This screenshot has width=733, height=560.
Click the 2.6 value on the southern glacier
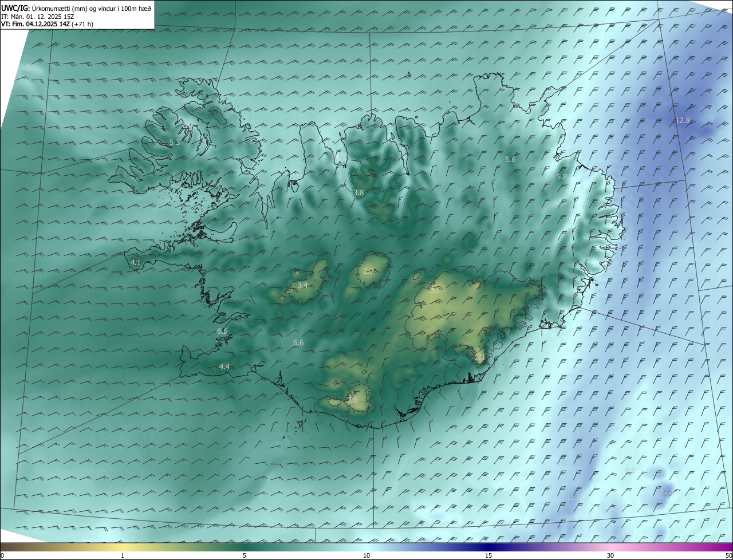tap(353, 400)
